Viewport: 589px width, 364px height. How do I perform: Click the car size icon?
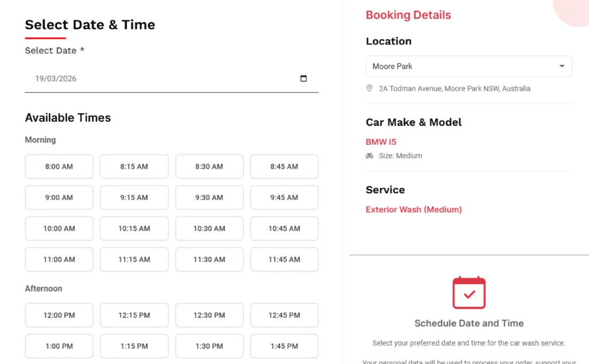pyautogui.click(x=370, y=155)
